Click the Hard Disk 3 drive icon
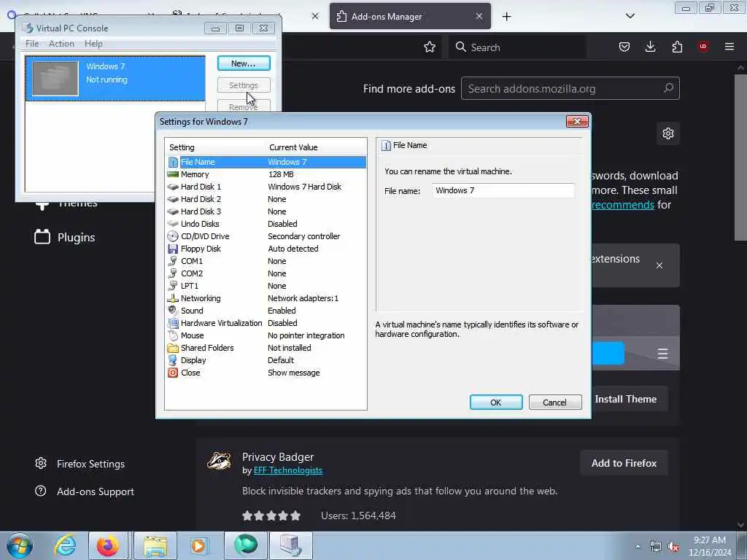747x560 pixels. (173, 211)
